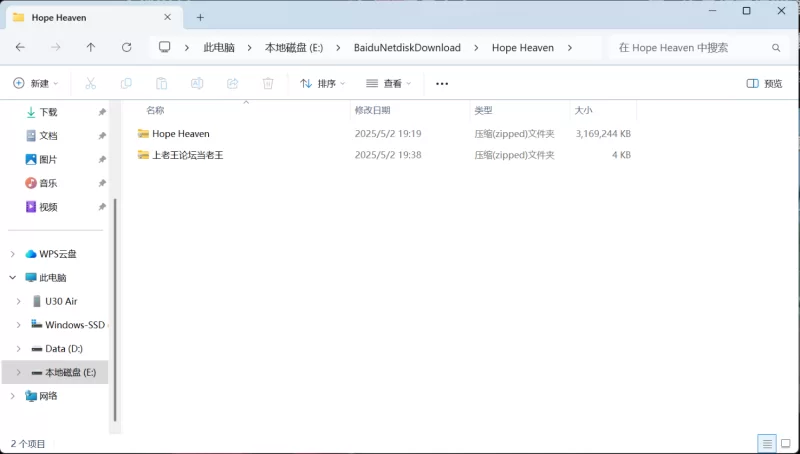Click the Cut scissors icon in toolbar
Image resolution: width=800 pixels, height=454 pixels.
click(90, 84)
